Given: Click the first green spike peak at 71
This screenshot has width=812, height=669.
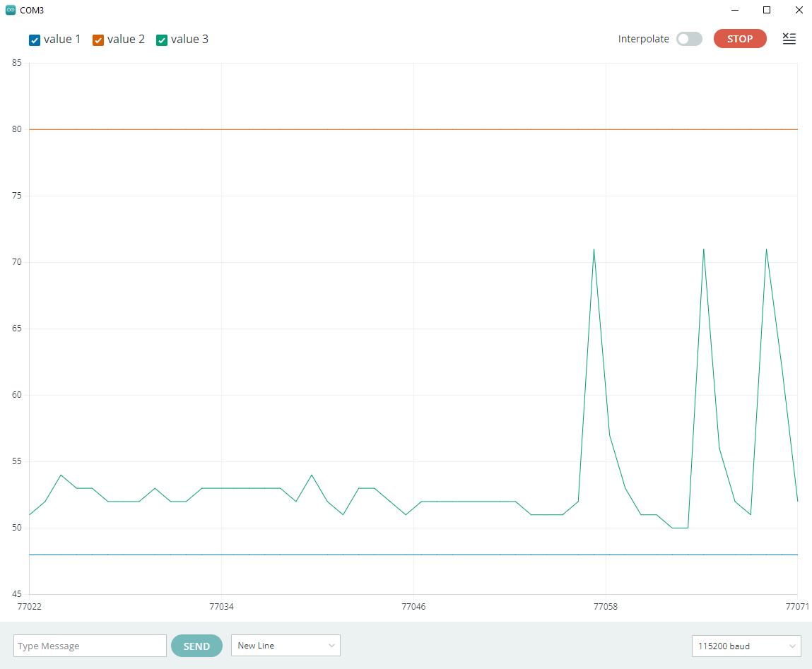Looking at the screenshot, I should point(594,249).
